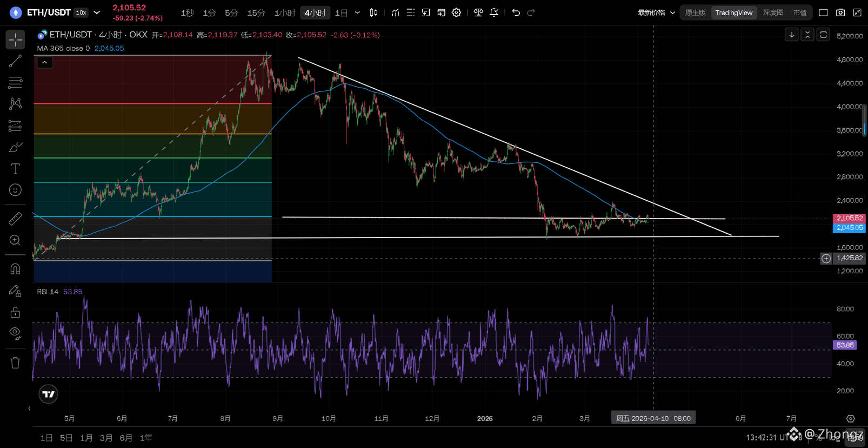Take a chart snapshot with camera icon

coord(840,12)
